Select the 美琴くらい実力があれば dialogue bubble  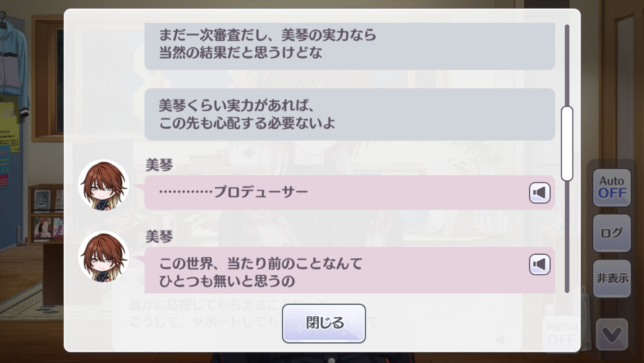click(x=350, y=114)
